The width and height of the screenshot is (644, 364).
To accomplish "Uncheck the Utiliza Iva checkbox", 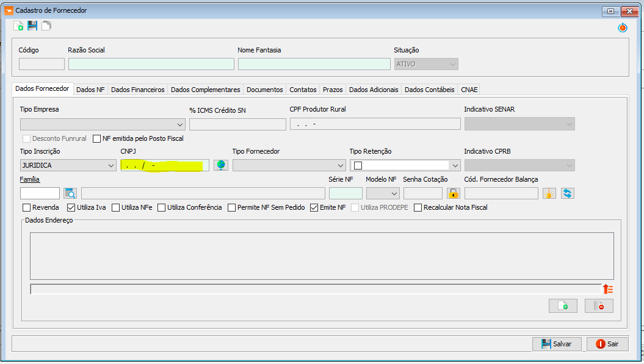I will pyautogui.click(x=71, y=207).
